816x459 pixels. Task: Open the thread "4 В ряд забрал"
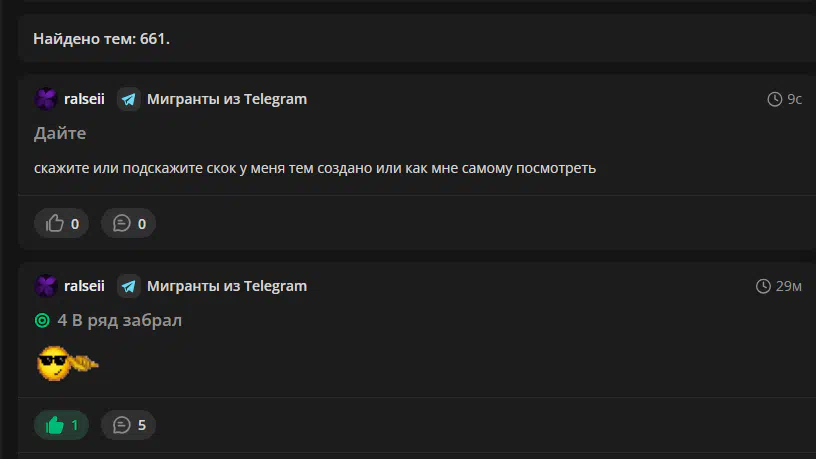[x=120, y=320]
